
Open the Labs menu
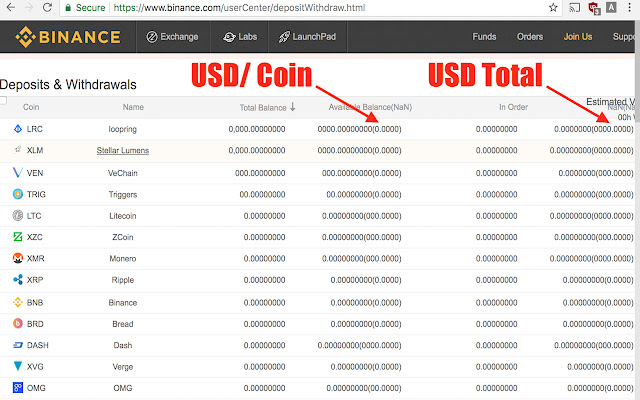240,37
